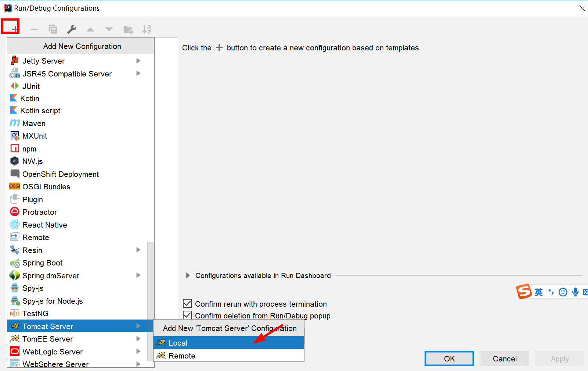Click the Sogou punctuation mode toggle

pyautogui.click(x=551, y=292)
